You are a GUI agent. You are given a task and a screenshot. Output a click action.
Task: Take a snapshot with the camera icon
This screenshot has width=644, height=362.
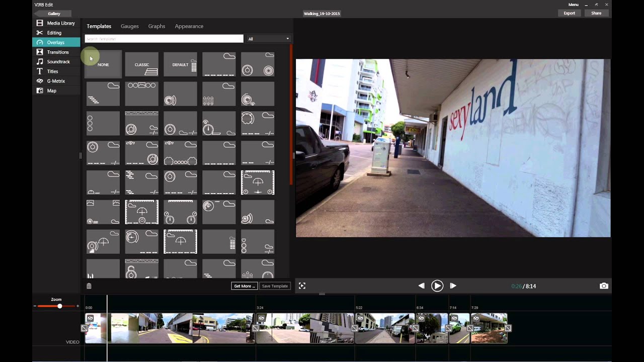pyautogui.click(x=604, y=286)
